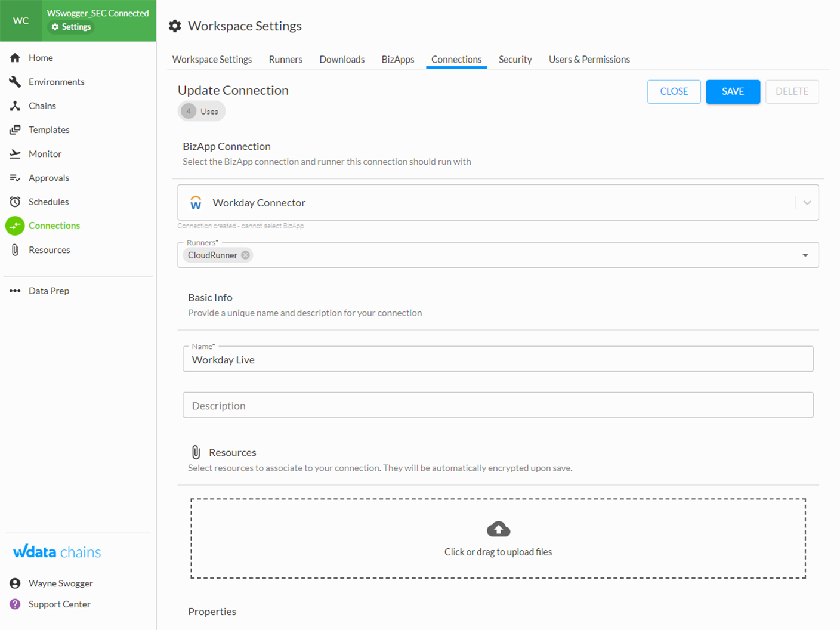Screen dimensions: 840x630
Task: Open the Chains section via its sidebar icon
Action: tap(14, 106)
